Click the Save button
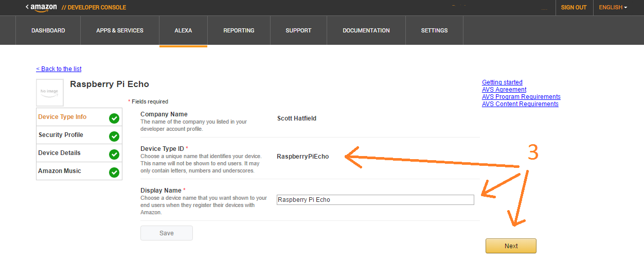 tap(167, 233)
